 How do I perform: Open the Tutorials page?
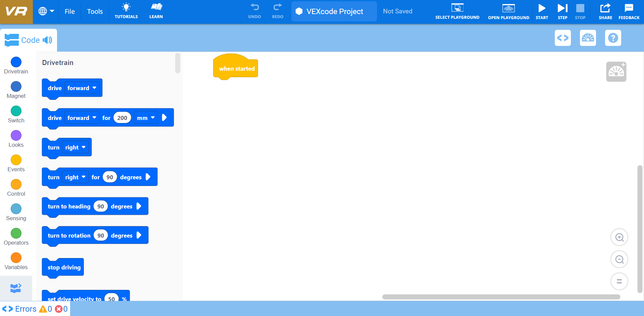pos(126,11)
